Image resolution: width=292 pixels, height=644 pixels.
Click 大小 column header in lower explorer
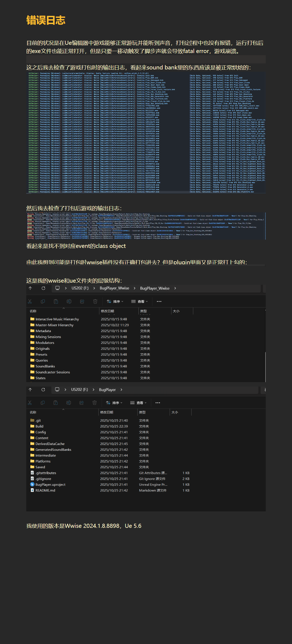(175, 412)
